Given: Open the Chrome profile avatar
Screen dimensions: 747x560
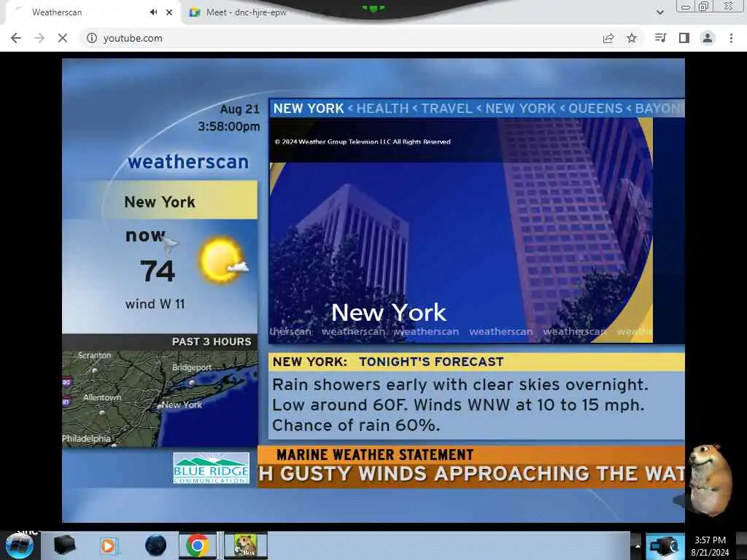Looking at the screenshot, I should (708, 38).
